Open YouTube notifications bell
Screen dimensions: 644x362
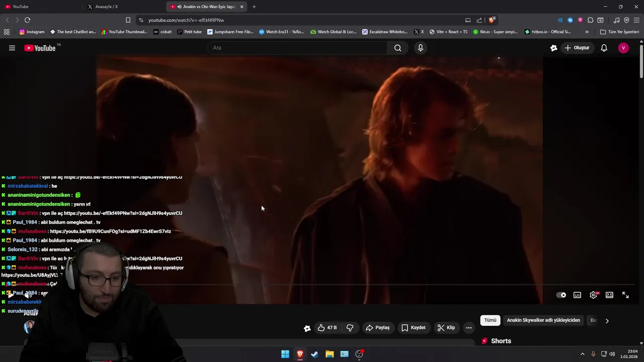(604, 48)
